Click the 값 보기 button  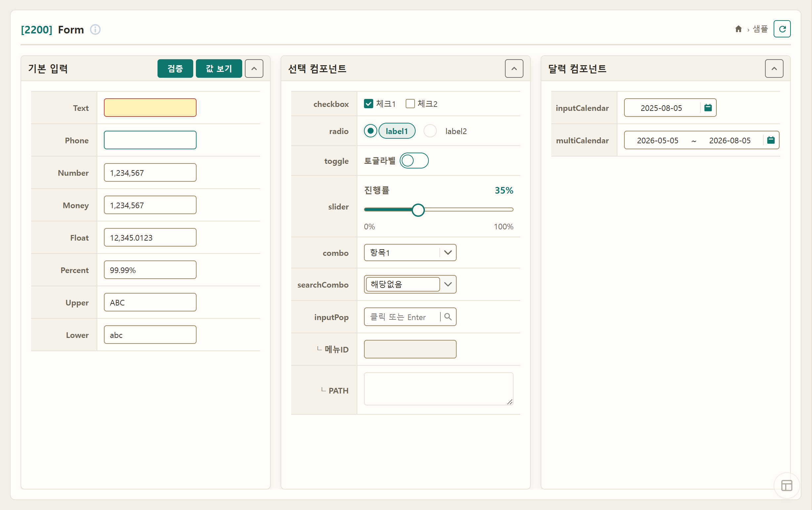tap(219, 69)
